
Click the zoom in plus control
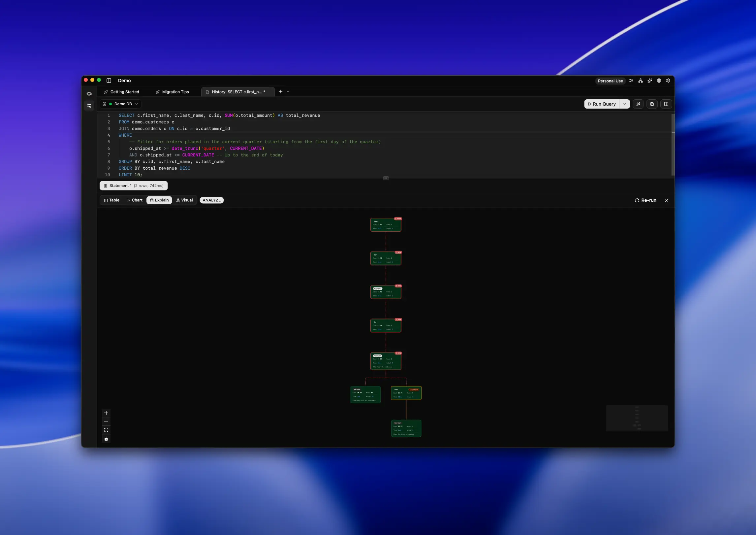click(106, 413)
